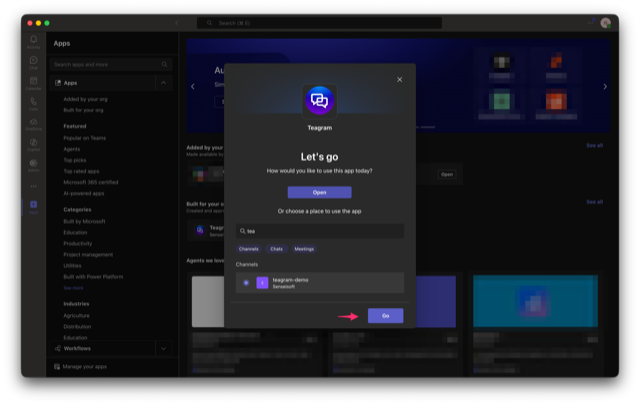Open the Copilot icon in sidebar
This screenshot has height=405, width=640.
point(33,142)
